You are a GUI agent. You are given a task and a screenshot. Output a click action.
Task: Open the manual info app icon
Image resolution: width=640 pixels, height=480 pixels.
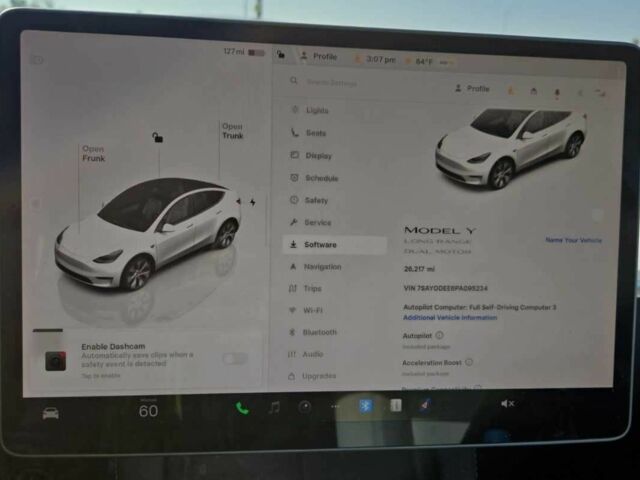(396, 405)
